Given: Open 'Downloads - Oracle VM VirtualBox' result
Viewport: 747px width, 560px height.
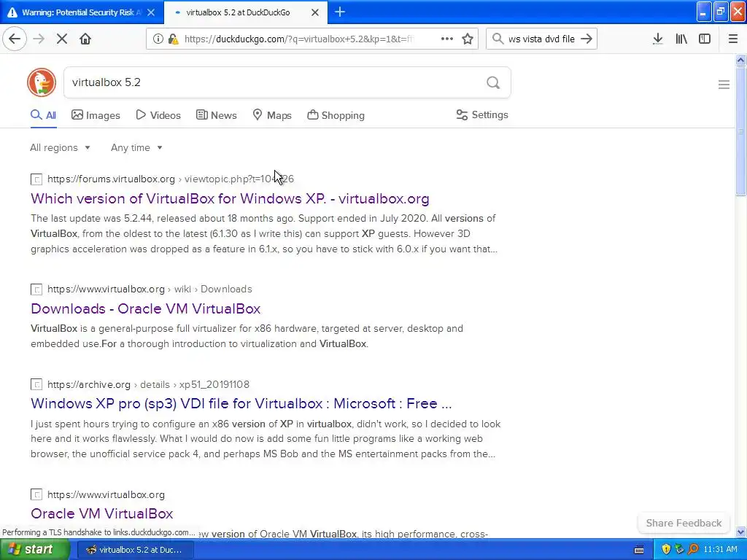Looking at the screenshot, I should [x=145, y=308].
